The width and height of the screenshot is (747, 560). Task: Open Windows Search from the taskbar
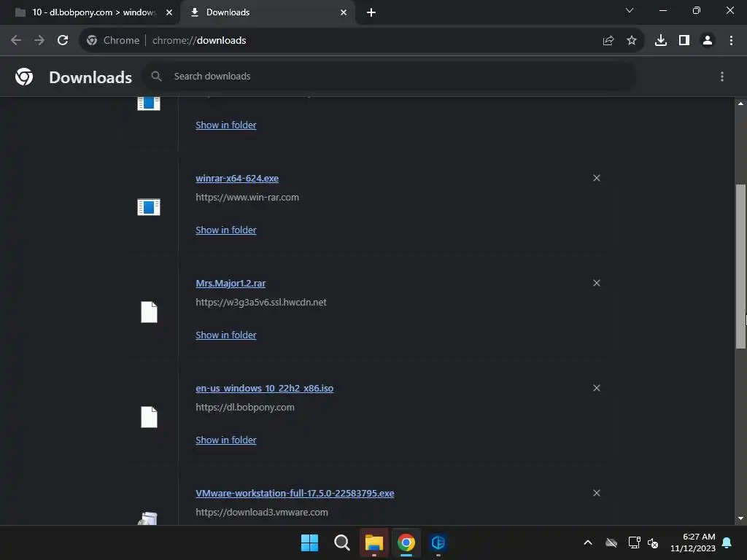tap(341, 542)
